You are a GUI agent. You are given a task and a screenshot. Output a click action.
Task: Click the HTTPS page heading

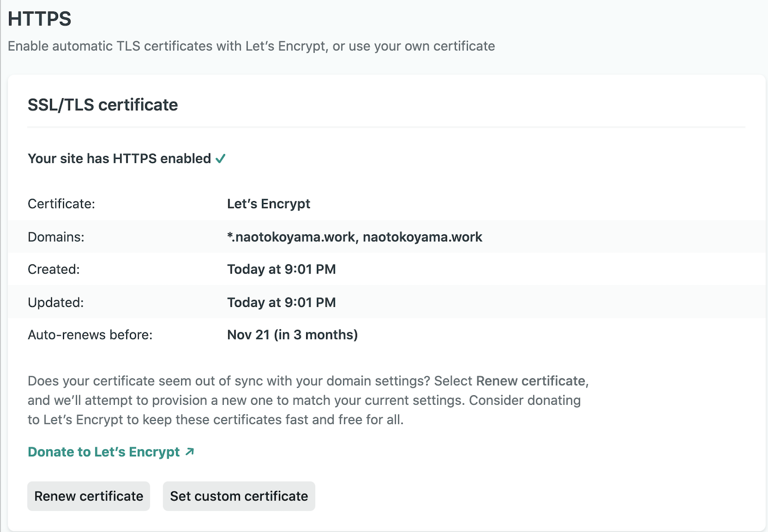point(39,19)
